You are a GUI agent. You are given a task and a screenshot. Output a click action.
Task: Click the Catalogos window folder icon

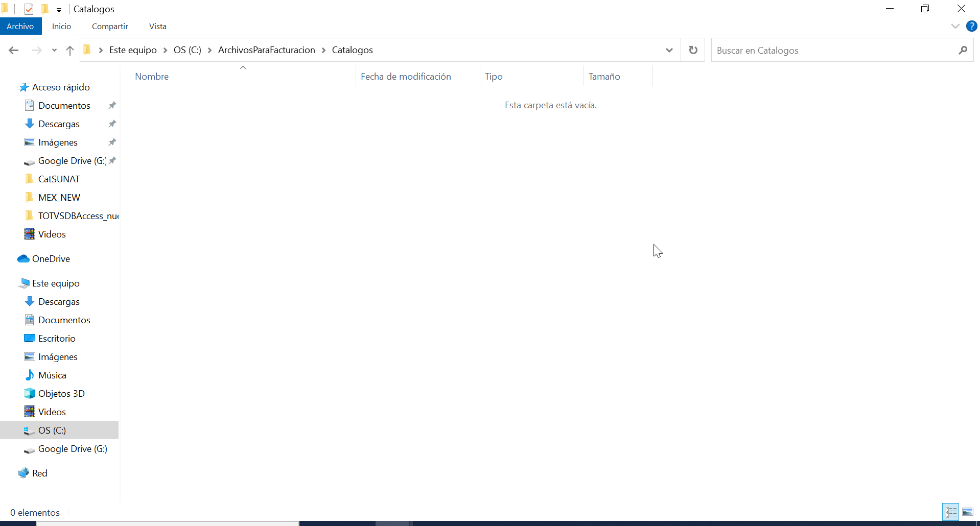pos(5,8)
